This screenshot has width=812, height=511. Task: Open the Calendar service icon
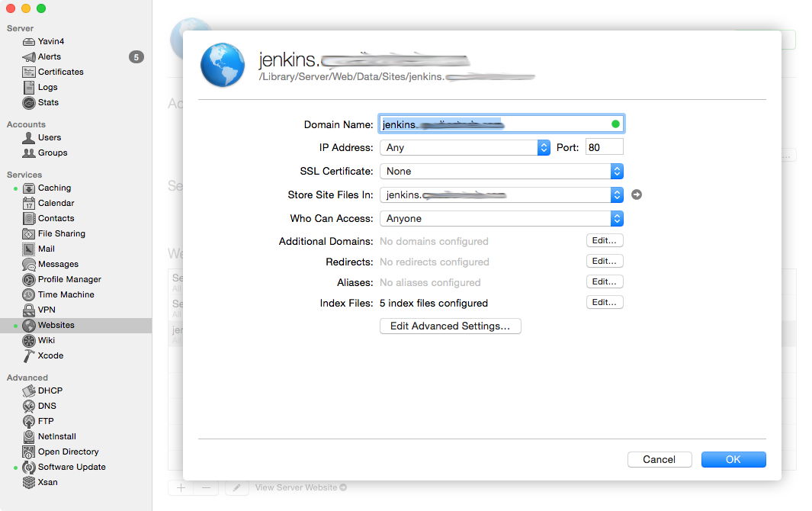click(x=28, y=203)
